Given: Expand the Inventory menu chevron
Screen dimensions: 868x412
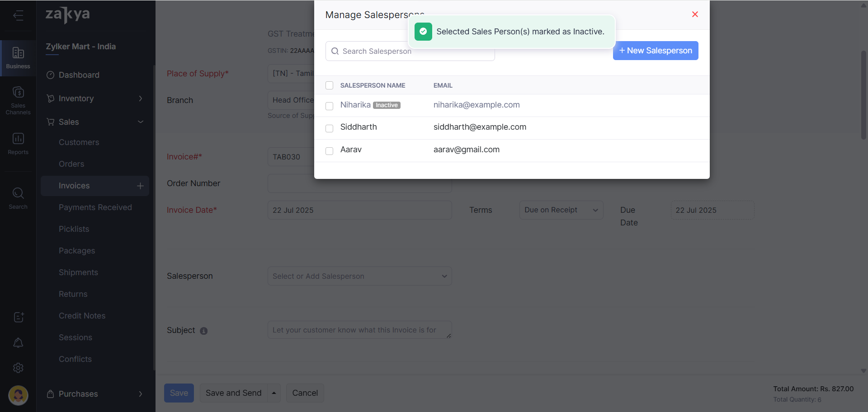Looking at the screenshot, I should (141, 98).
